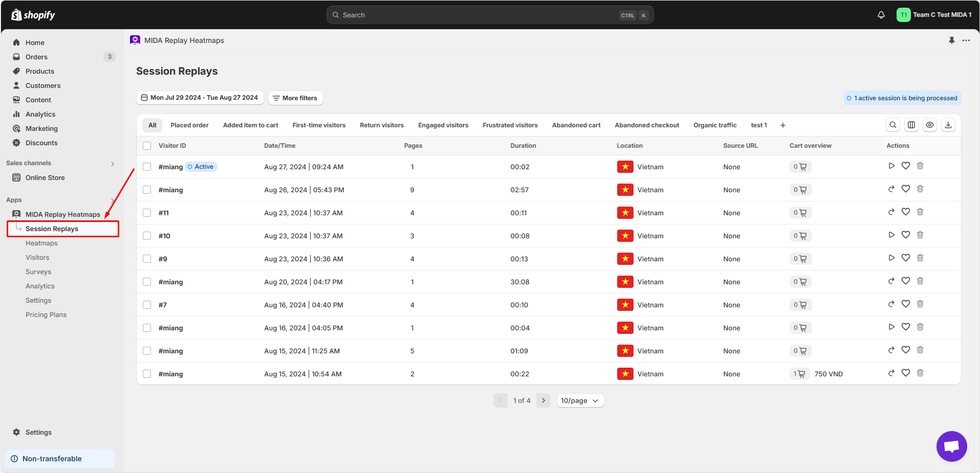Expand the Sales channels section
This screenshot has width=980, height=473.
[x=113, y=164]
